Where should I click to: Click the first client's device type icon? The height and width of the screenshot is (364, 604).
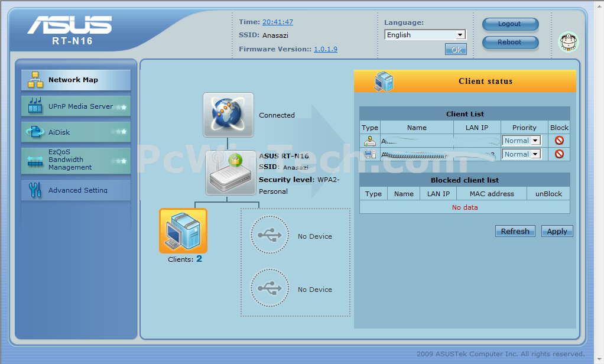click(x=370, y=141)
